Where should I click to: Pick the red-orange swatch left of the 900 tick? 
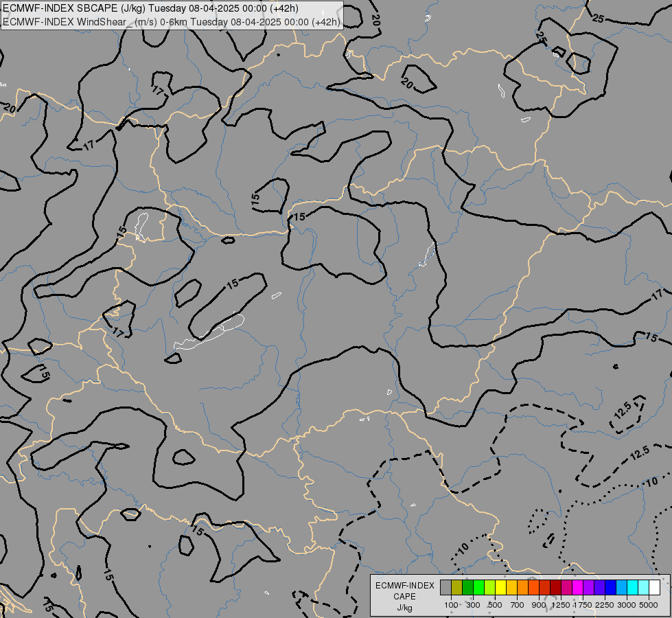click(x=533, y=587)
